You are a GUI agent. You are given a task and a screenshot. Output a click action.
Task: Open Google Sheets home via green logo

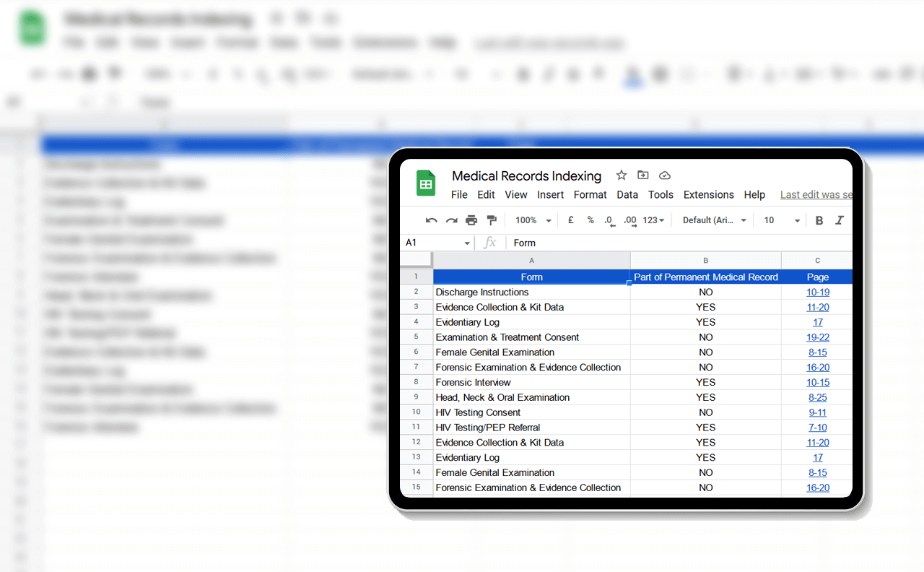pos(426,183)
